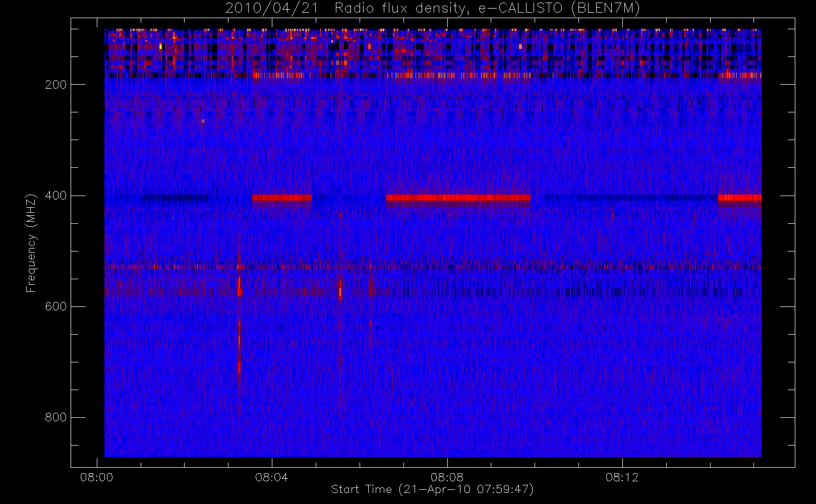This screenshot has width=816, height=504.
Task: Click the 200 frequency tick label
Action: click(x=56, y=85)
